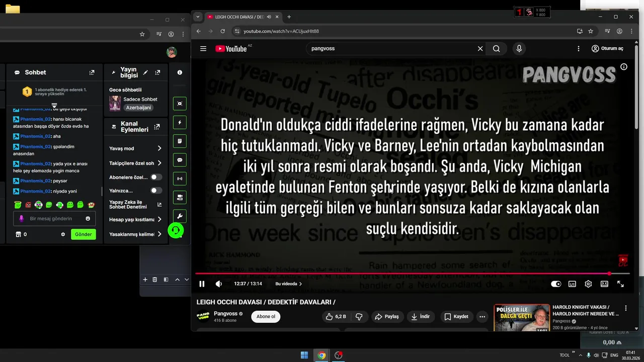Viewport: 644px width, 362px height.
Task: Toggle the 'Abonelere özel' switch
Action: (x=156, y=177)
